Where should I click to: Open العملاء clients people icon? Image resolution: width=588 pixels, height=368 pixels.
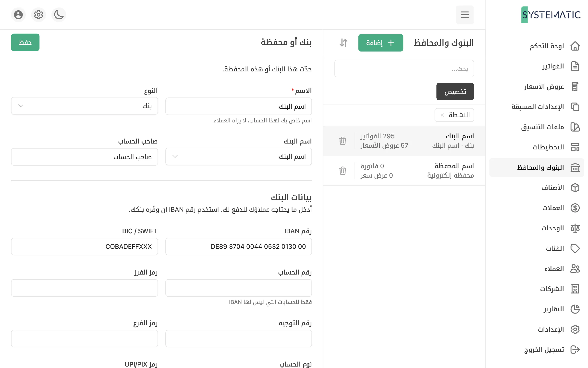tap(575, 269)
